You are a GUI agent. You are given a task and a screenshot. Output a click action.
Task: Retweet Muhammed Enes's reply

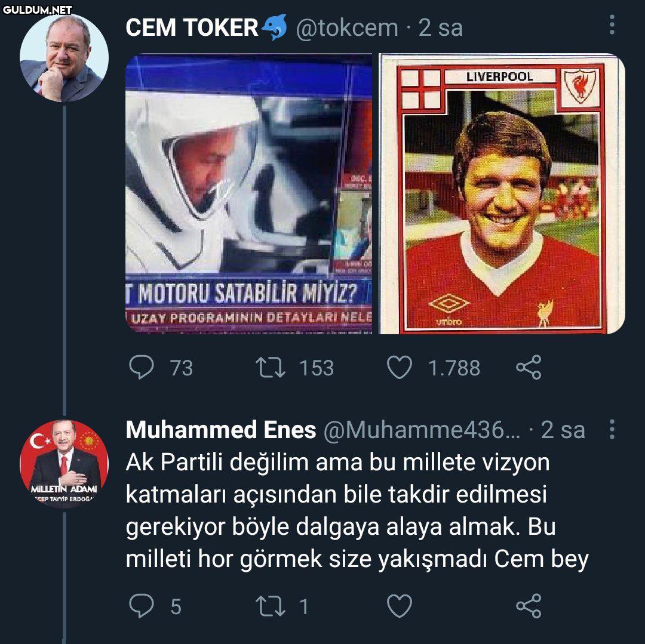(271, 606)
